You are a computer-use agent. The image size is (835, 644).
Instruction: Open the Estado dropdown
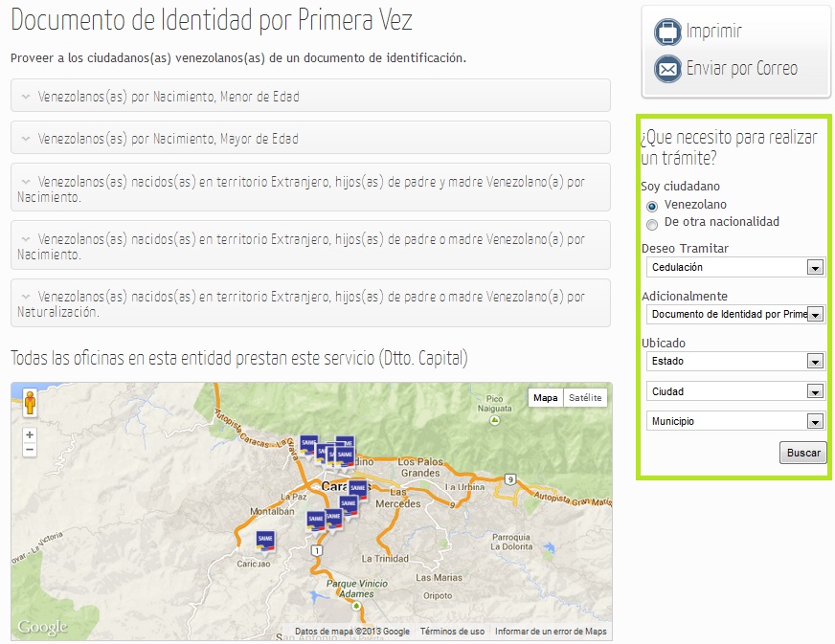735,361
